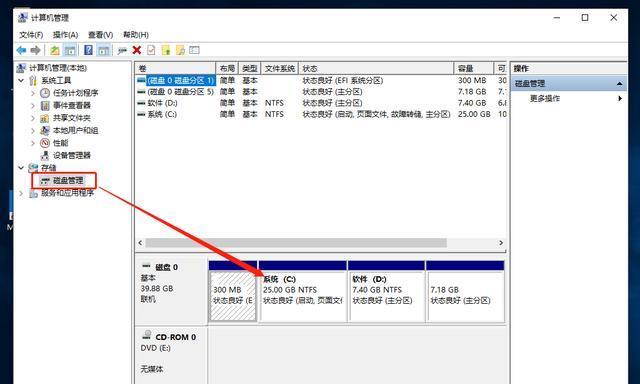Expand the 任务计划程序 node arrow
The image size is (640, 384).
click(33, 93)
